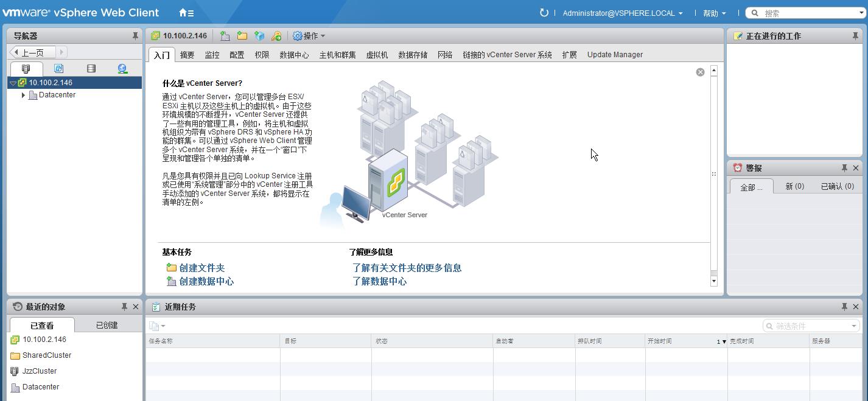Pin the 最近的对象 panel

(124, 307)
